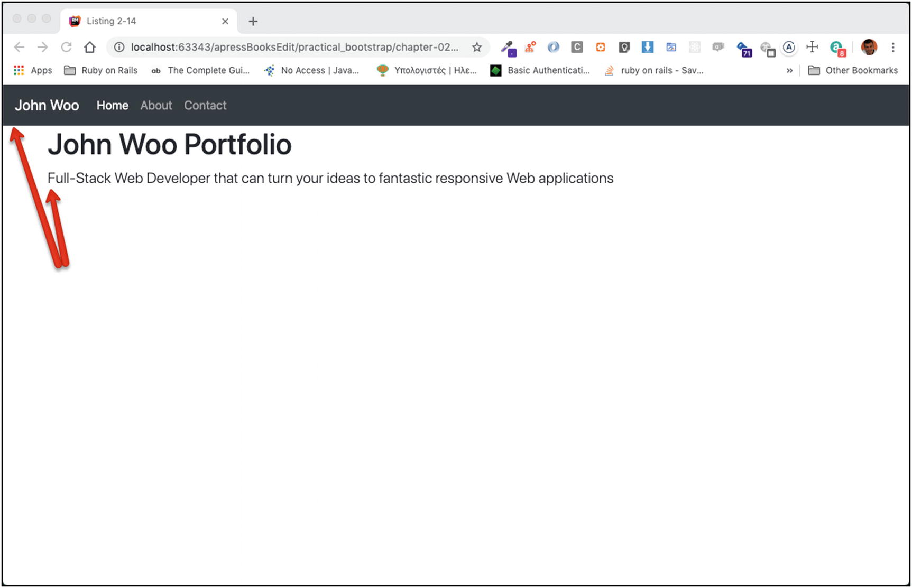The height and width of the screenshot is (588, 912).
Task: Click the localhost URL address field
Action: (294, 48)
